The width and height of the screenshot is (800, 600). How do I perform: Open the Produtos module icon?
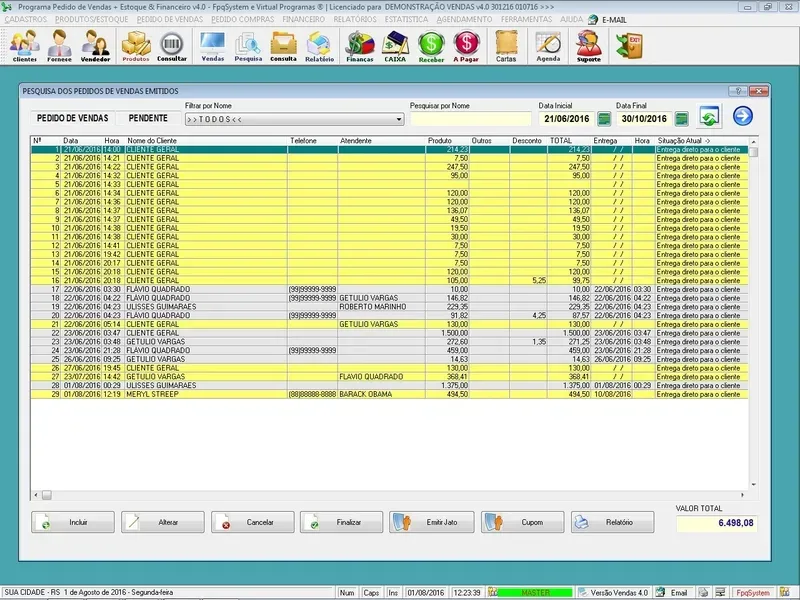[136, 45]
